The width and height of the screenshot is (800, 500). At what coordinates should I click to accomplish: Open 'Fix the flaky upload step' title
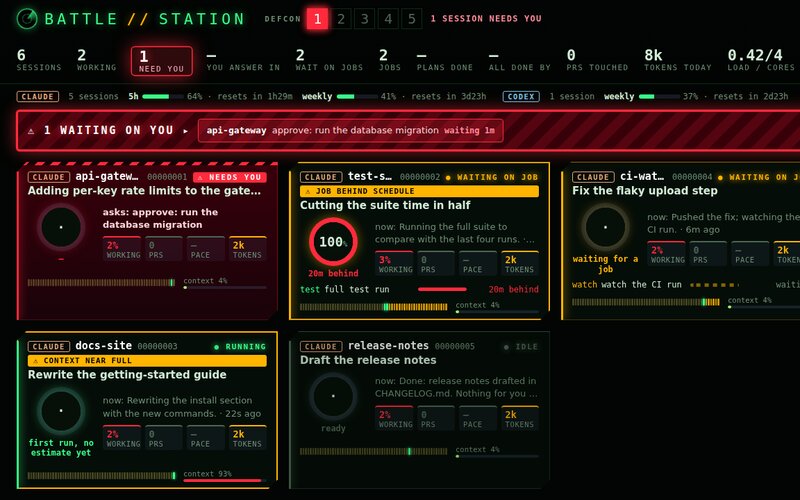click(645, 191)
